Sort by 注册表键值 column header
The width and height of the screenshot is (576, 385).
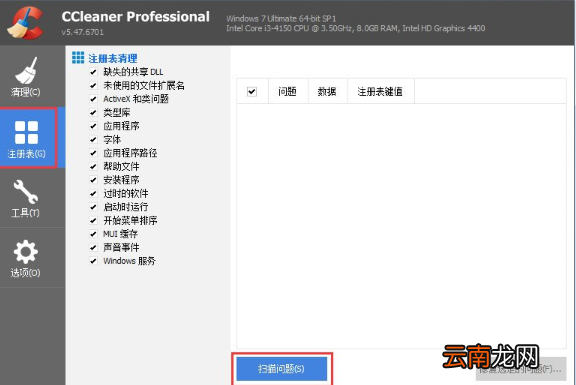point(381,91)
